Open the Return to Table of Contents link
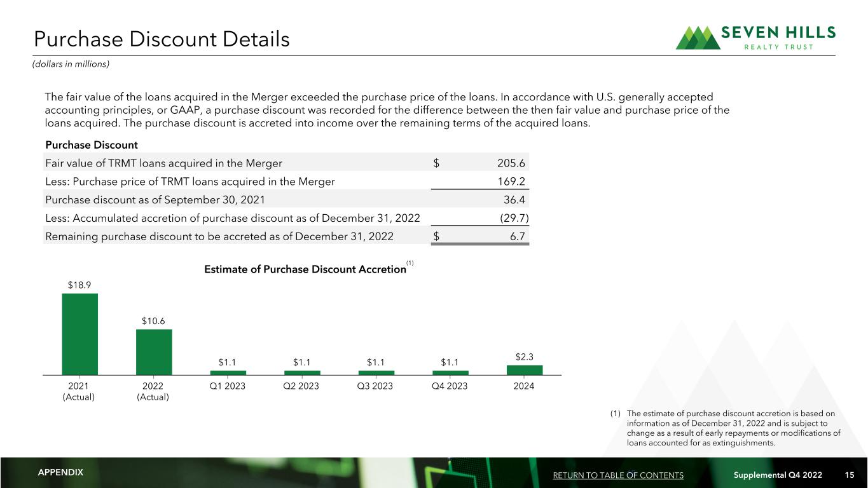 tap(618, 475)
